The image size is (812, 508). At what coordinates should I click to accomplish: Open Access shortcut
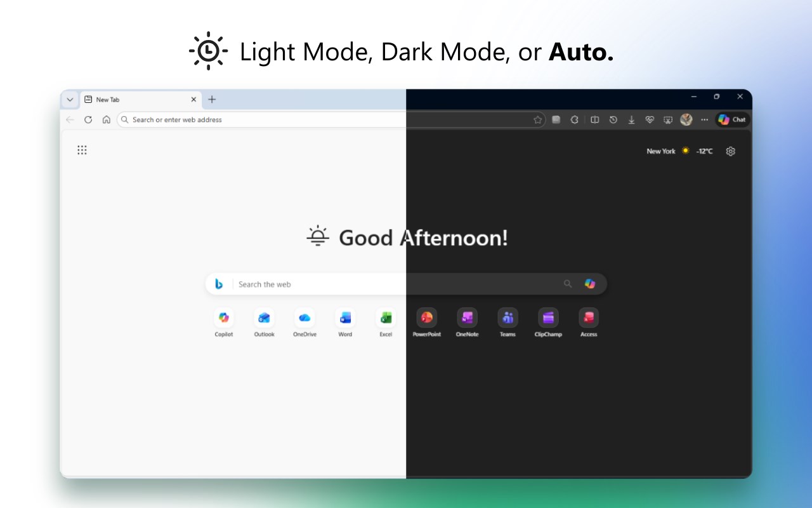(589, 323)
